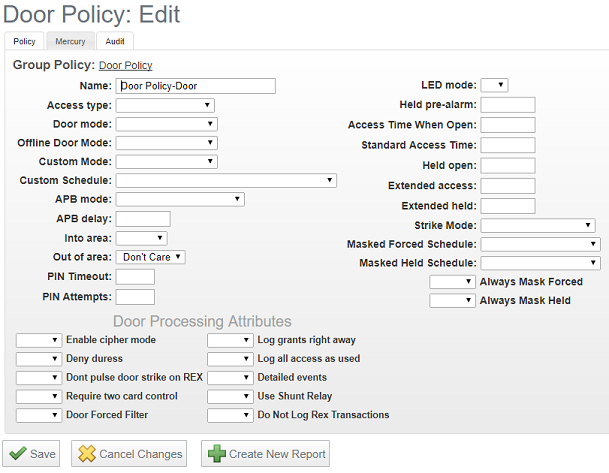609x473 pixels.
Task: Click the PIN Timeout field
Action: [x=135, y=277]
